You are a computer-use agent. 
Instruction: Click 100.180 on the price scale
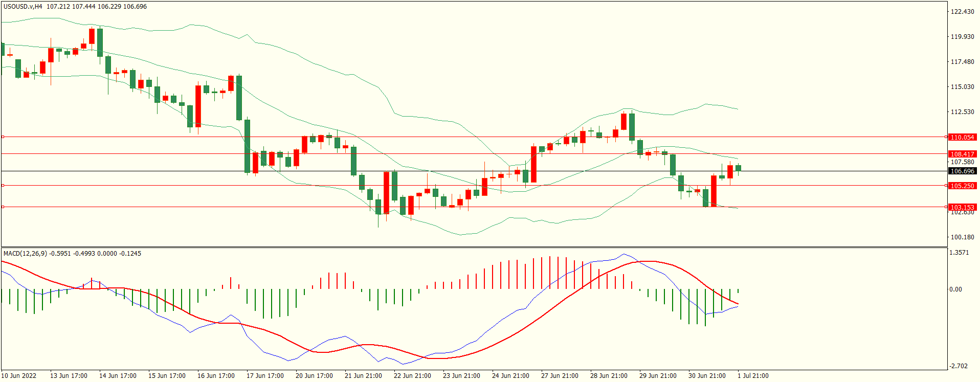(962, 237)
